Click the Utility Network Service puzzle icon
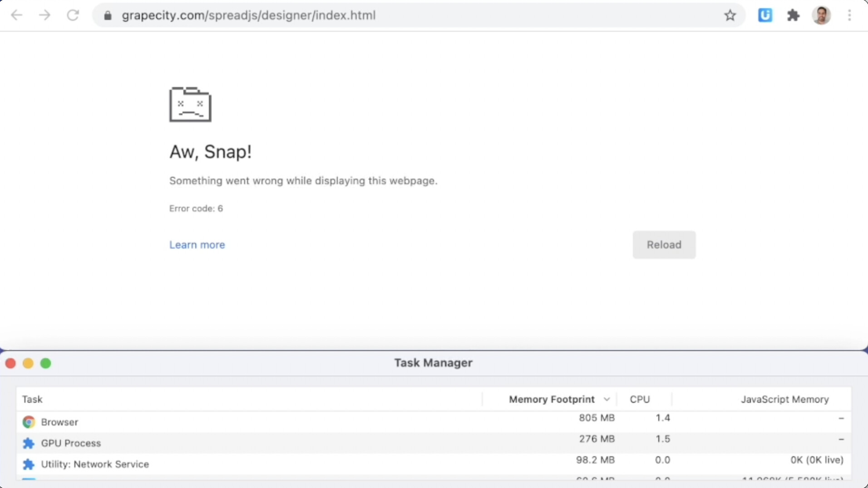 [x=28, y=464]
